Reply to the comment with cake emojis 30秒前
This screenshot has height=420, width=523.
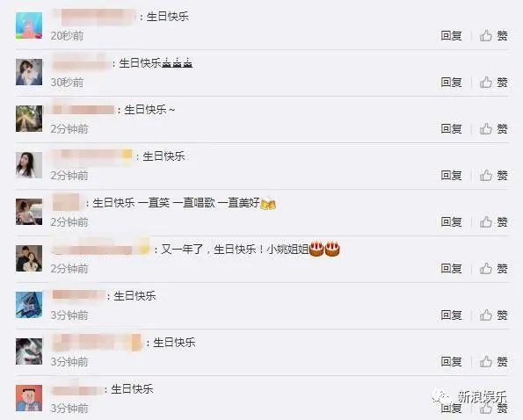click(451, 83)
